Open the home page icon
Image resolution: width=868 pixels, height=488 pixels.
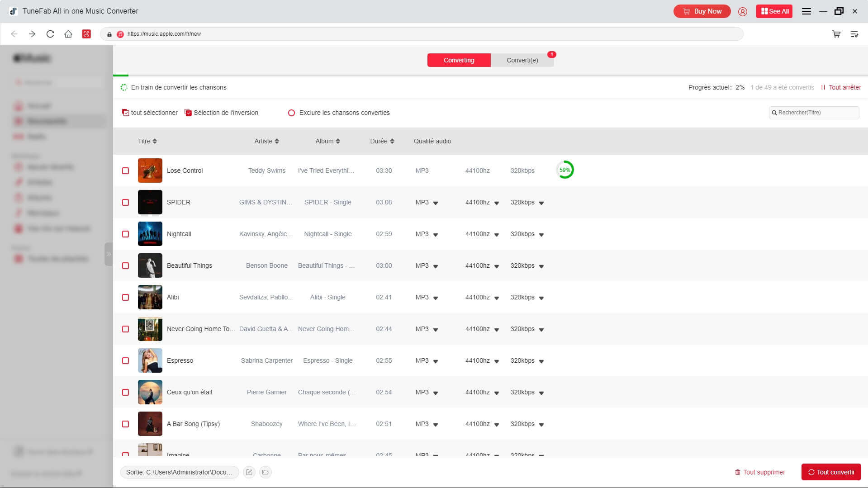[x=68, y=34]
